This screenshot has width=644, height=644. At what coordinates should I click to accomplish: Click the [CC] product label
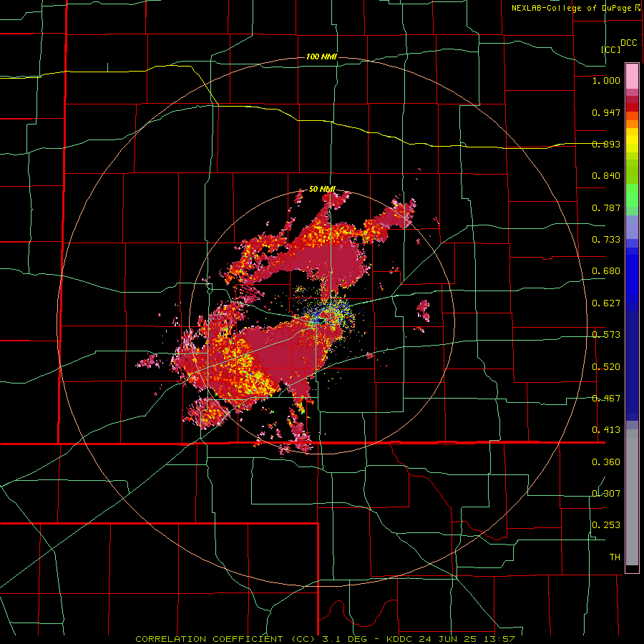point(610,49)
